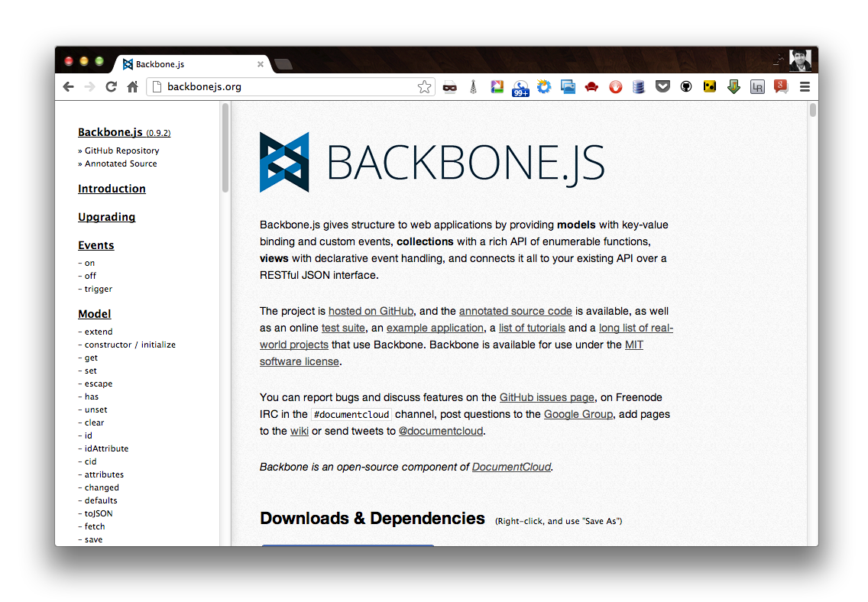Click the masked-page incognito extension icon

click(x=449, y=87)
